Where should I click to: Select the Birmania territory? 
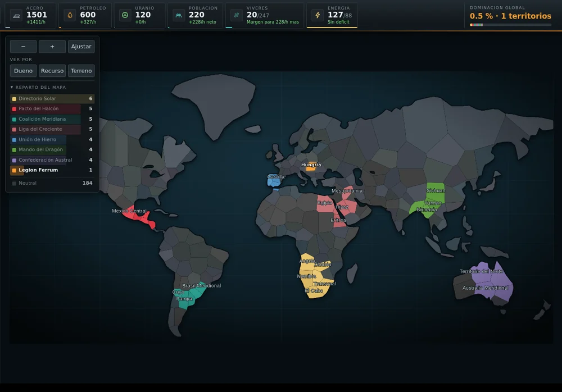click(x=427, y=209)
